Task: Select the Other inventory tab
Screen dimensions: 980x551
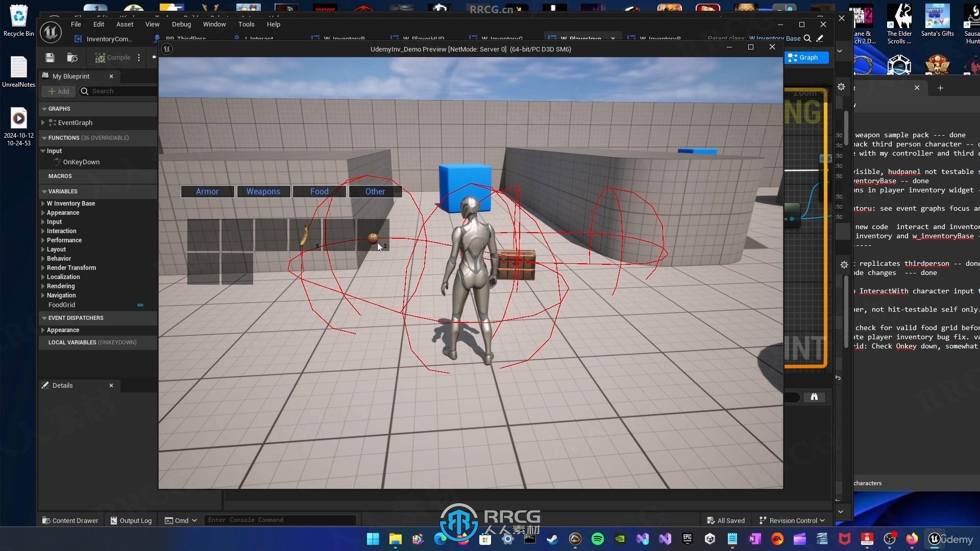Action: coord(375,191)
